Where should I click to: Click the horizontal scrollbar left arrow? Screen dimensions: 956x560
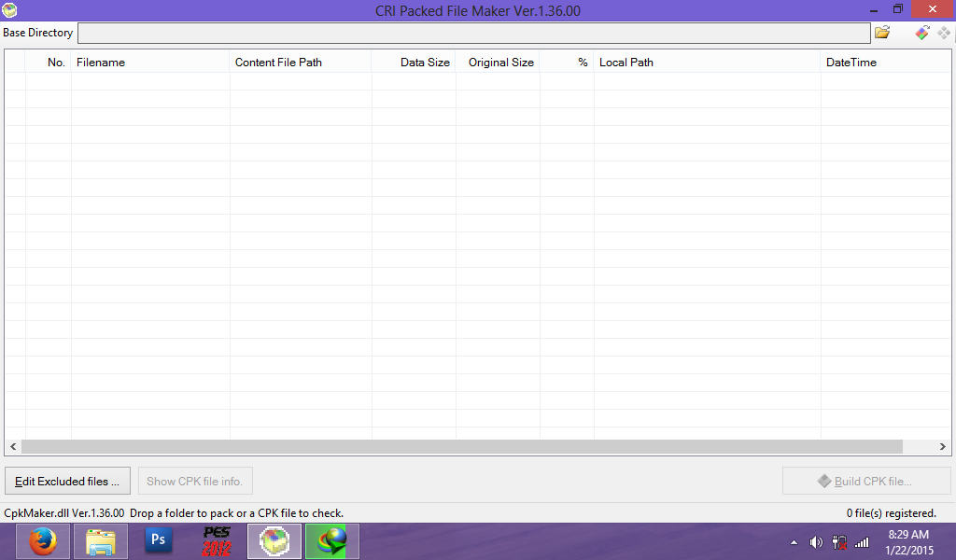13,447
